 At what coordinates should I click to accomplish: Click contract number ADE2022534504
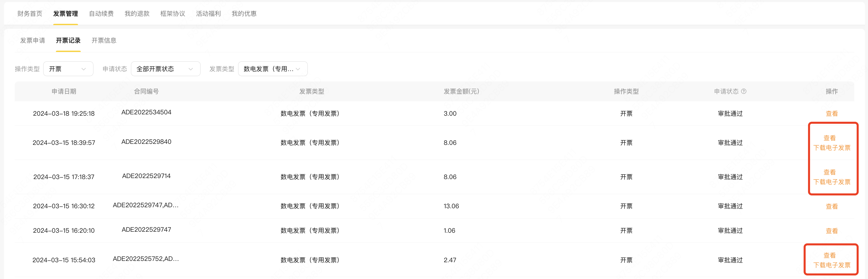[x=146, y=112]
